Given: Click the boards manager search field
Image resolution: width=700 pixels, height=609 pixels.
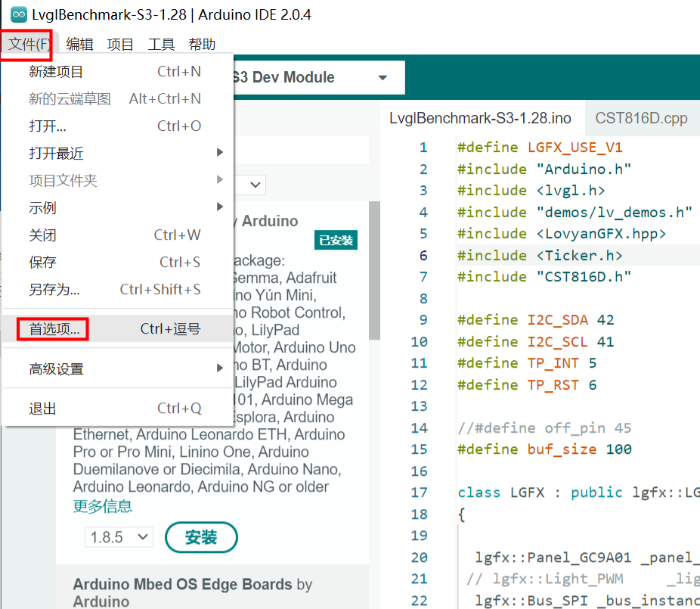Looking at the screenshot, I should pyautogui.click(x=302, y=150).
